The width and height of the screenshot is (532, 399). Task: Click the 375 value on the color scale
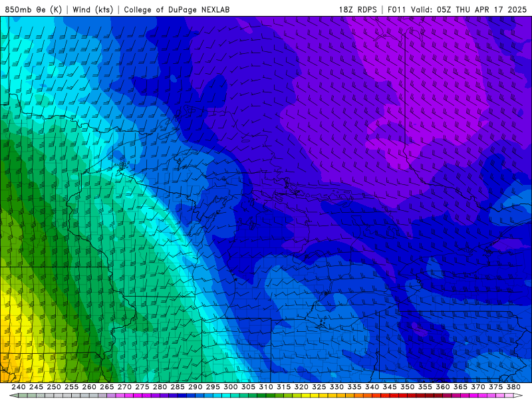pyautogui.click(x=495, y=387)
